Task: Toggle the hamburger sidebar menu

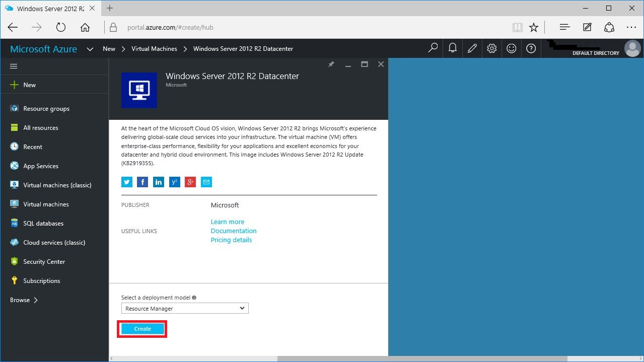Action: pyautogui.click(x=14, y=66)
